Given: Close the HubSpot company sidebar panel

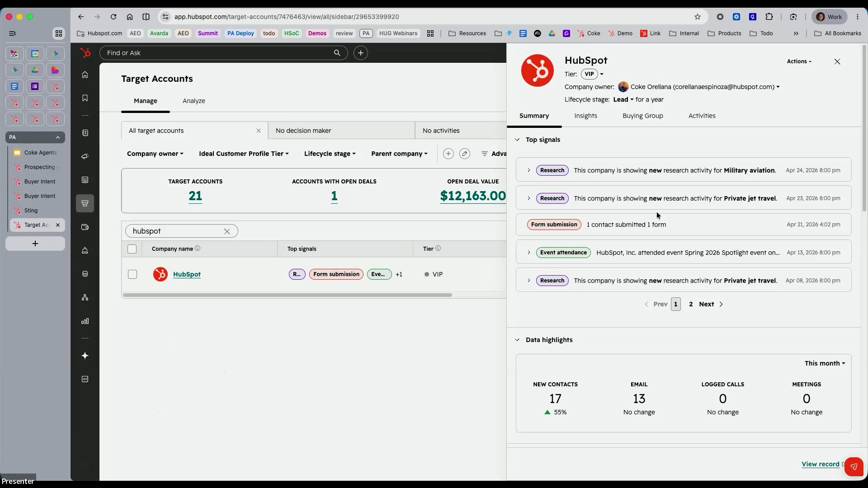Looking at the screenshot, I should [x=837, y=61].
